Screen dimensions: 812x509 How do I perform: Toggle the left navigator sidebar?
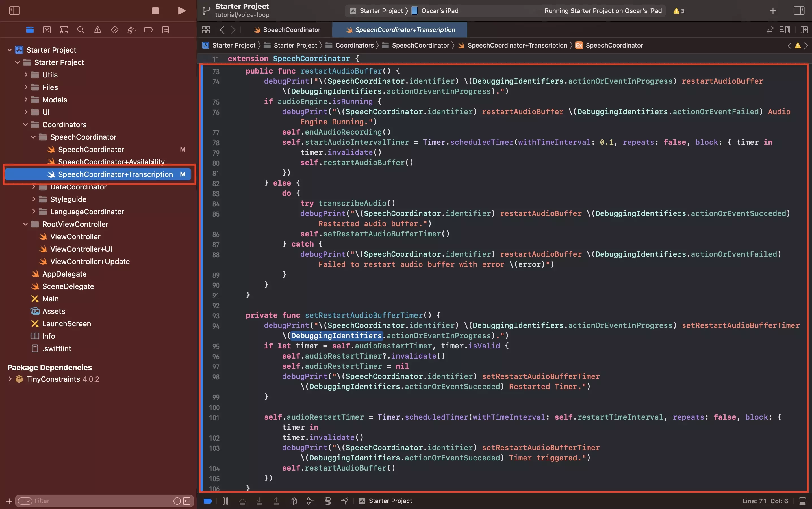[x=14, y=11]
